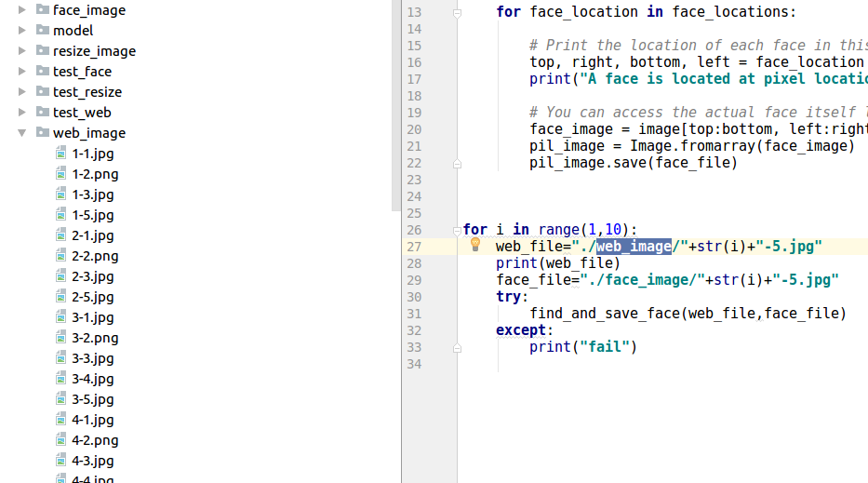Select file name 3-1.jpg in tree
Viewport: 868px width, 483px height.
tap(92, 318)
